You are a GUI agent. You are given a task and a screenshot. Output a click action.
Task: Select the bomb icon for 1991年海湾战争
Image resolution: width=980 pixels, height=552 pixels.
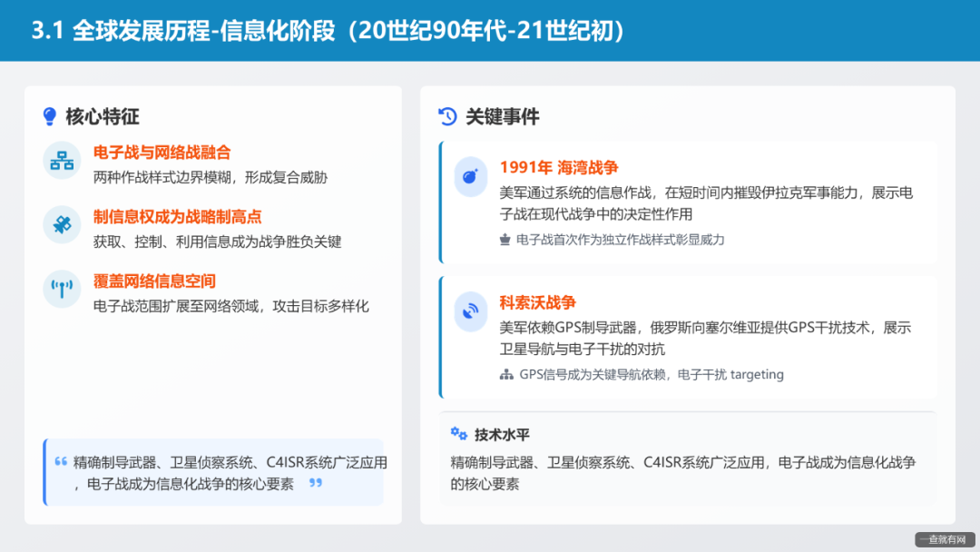pos(470,178)
